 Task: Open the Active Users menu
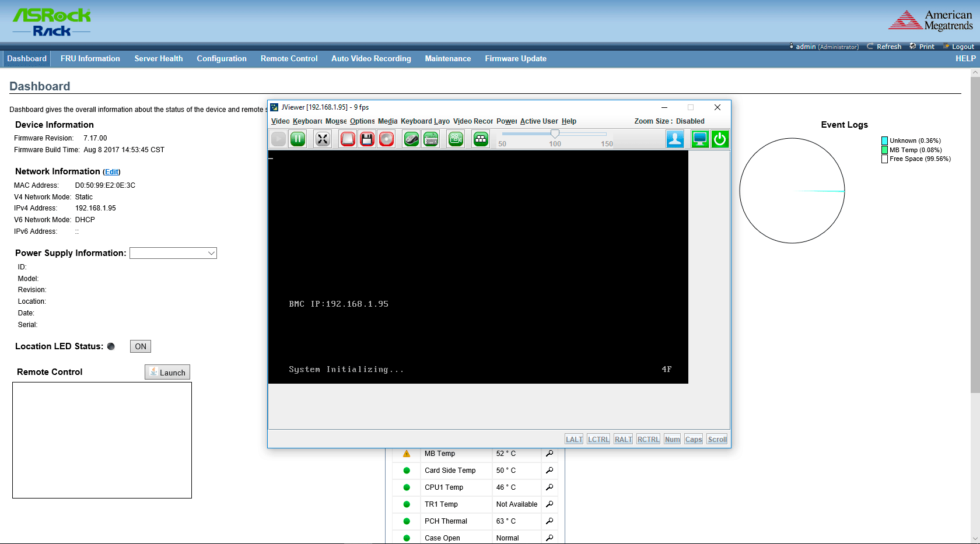tap(539, 121)
